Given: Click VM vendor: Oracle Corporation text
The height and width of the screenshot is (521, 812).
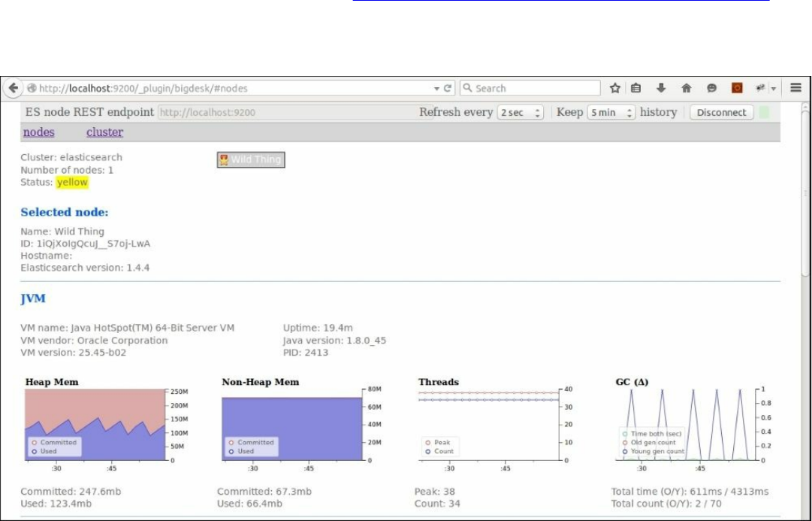Looking at the screenshot, I should click(x=94, y=341).
